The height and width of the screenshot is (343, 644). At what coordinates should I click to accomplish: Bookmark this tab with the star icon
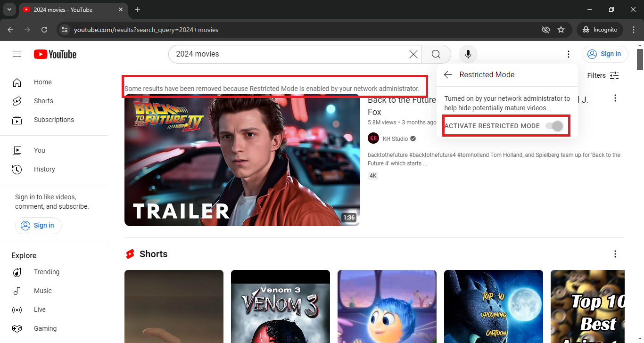561,30
